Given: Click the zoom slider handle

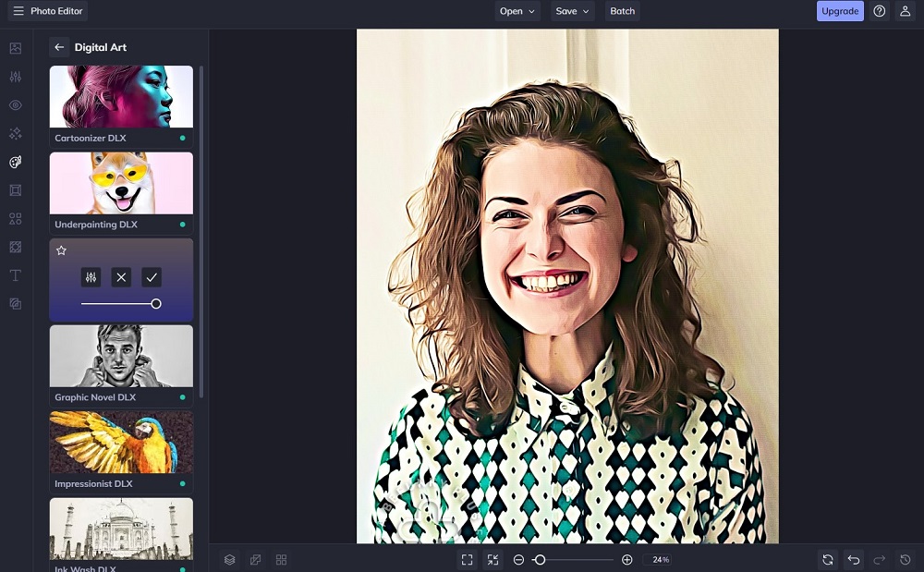Looking at the screenshot, I should [540, 560].
